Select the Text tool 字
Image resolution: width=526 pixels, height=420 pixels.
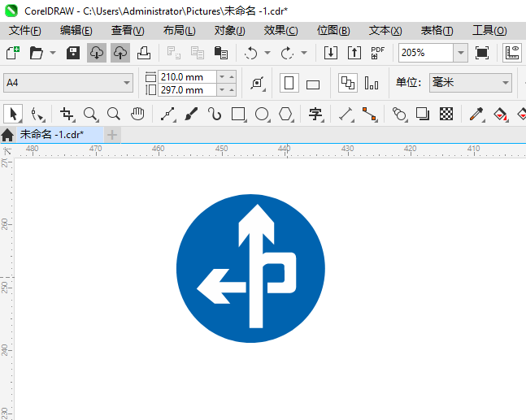point(315,115)
